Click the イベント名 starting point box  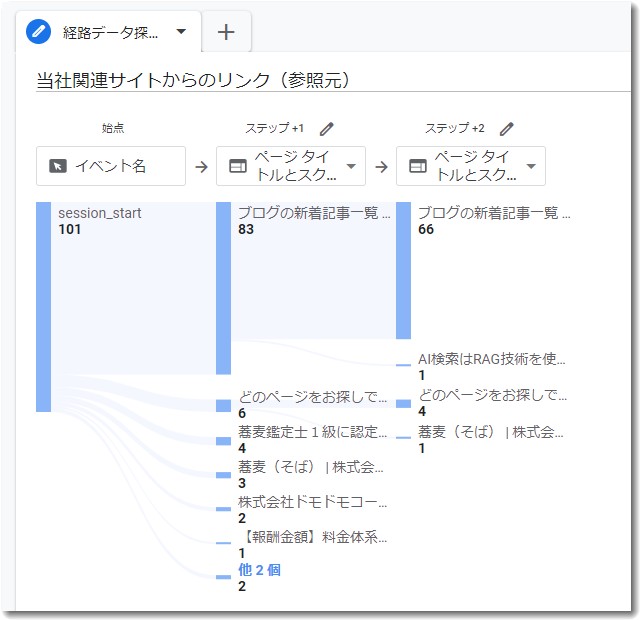[x=111, y=166]
